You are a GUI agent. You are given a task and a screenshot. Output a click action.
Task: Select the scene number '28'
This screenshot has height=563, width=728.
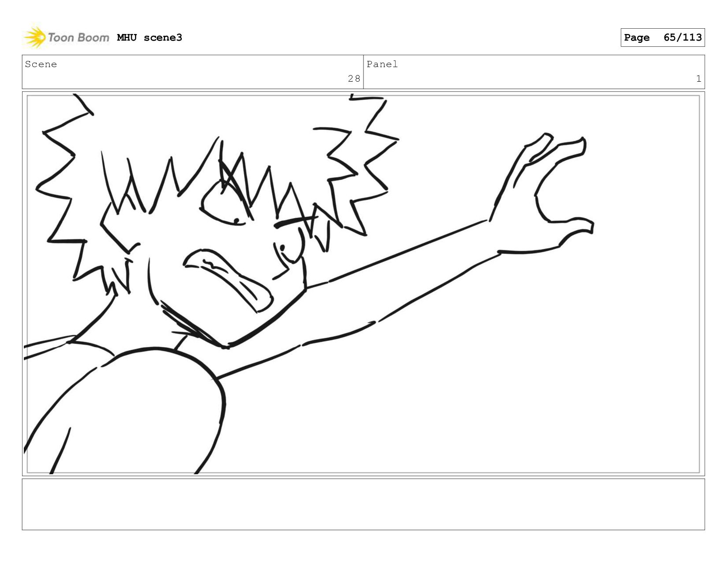(354, 79)
